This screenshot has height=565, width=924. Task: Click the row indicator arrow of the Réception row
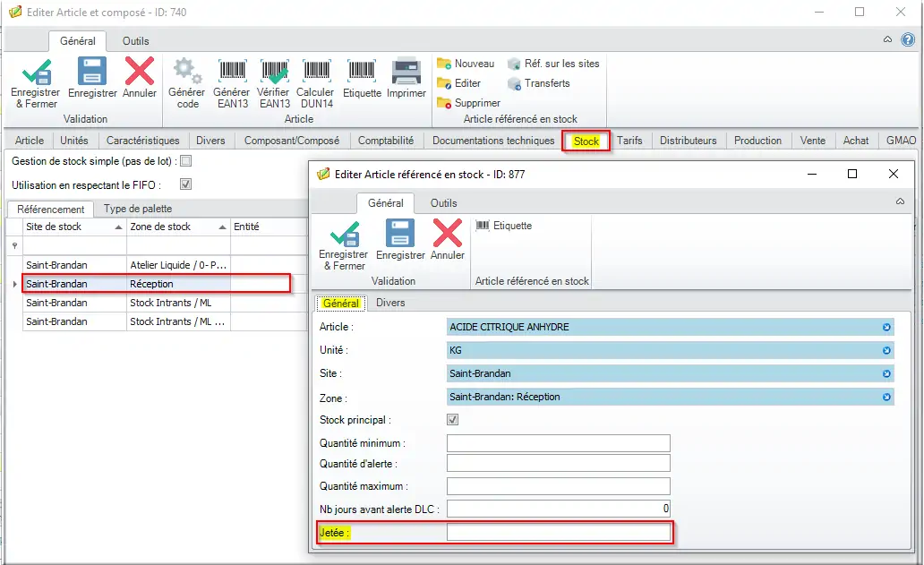pos(14,284)
